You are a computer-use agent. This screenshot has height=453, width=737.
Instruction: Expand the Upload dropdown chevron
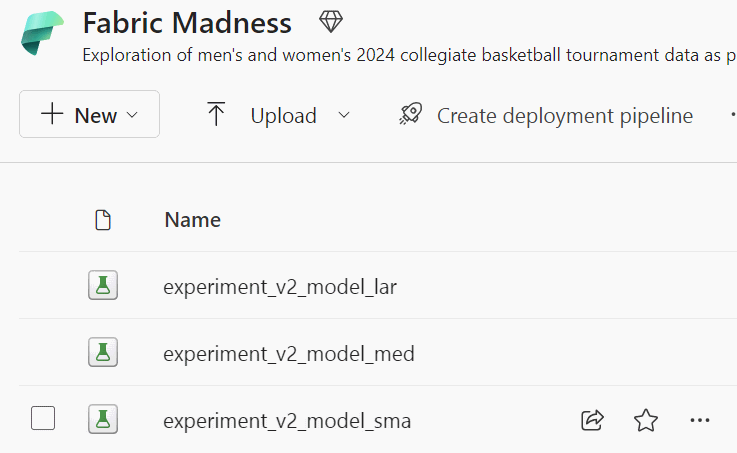click(344, 115)
